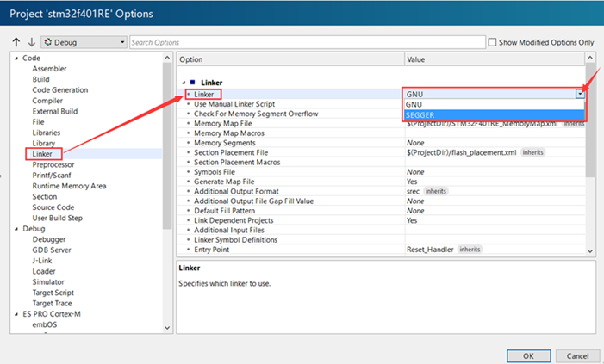Click Additional Output Format srec value
Screen dimensions: 604x364
click(413, 191)
